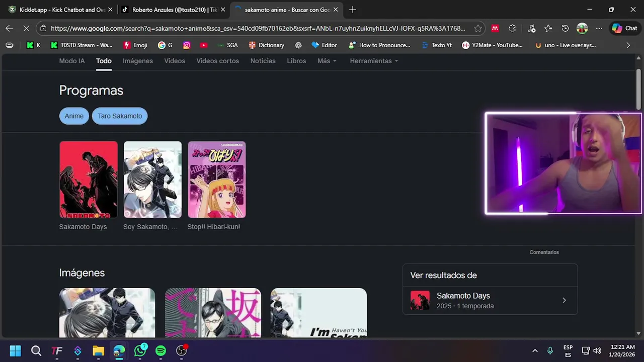Open the Editor bookmark

tap(324, 45)
